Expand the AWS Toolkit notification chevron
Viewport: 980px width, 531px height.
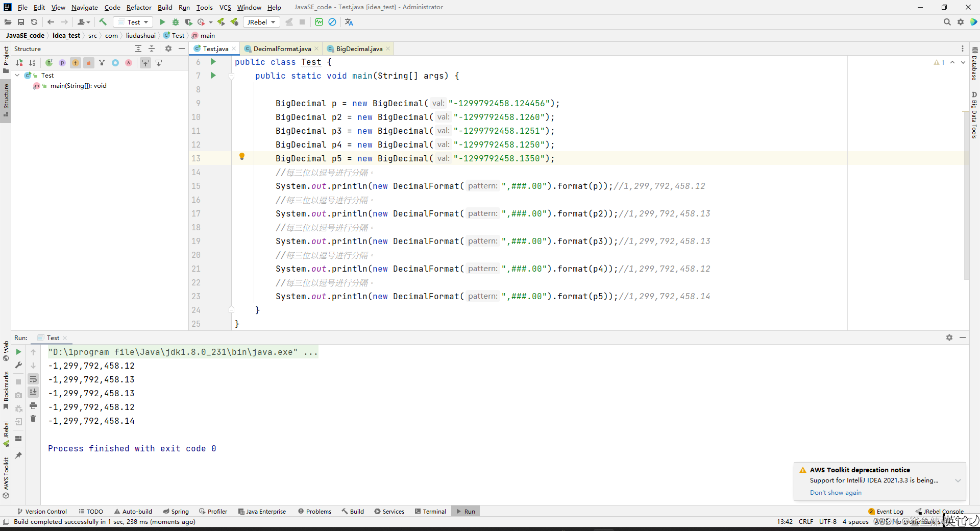958,480
